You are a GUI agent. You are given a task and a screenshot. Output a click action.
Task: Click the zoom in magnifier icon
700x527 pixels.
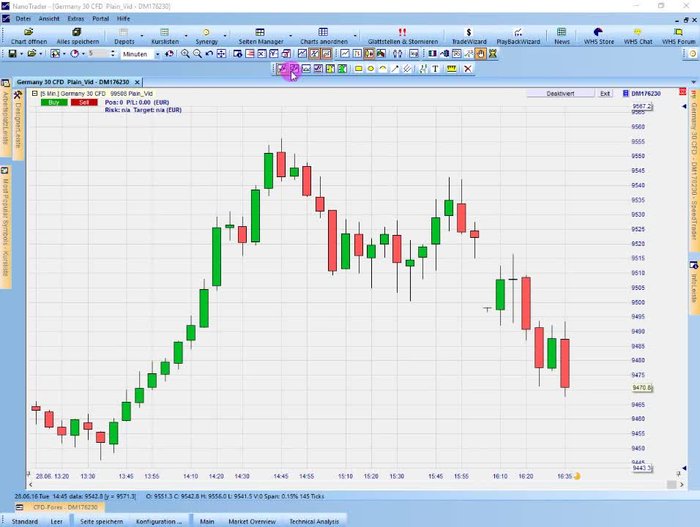point(184,54)
